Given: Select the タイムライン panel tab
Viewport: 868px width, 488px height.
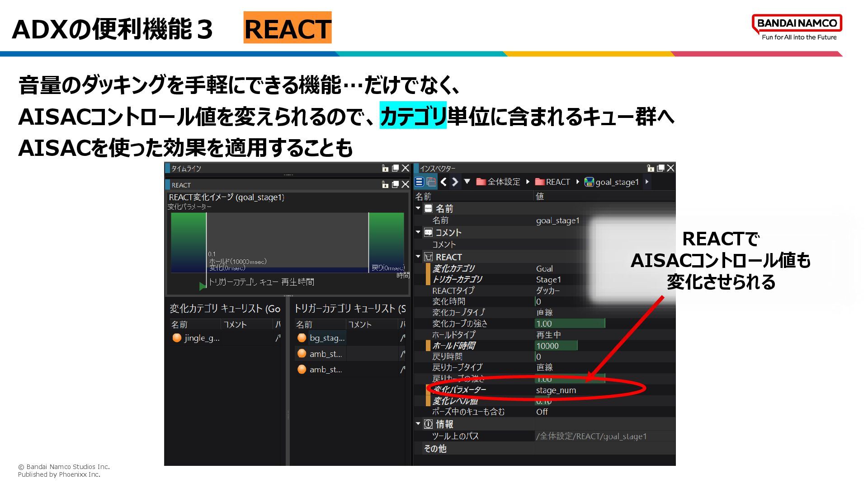Looking at the screenshot, I should coord(186,169).
